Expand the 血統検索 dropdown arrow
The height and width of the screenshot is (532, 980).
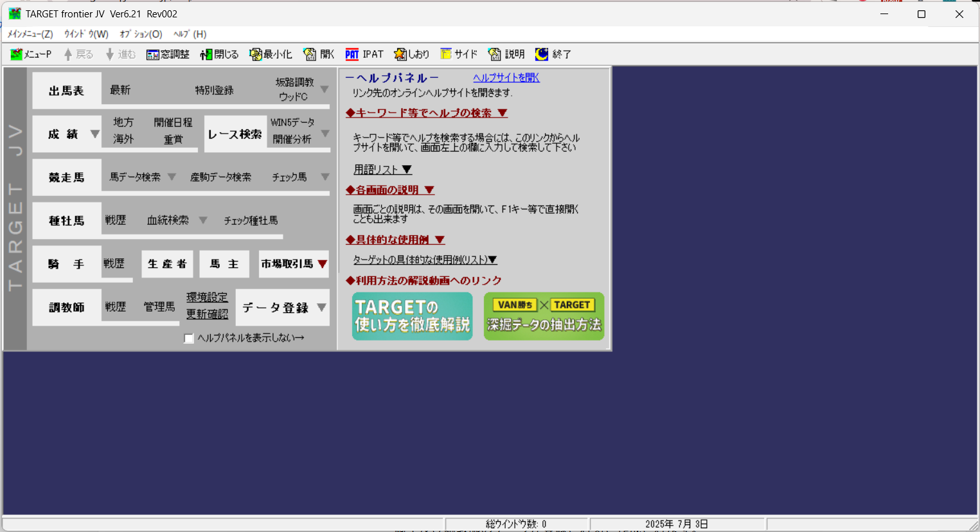(x=203, y=220)
